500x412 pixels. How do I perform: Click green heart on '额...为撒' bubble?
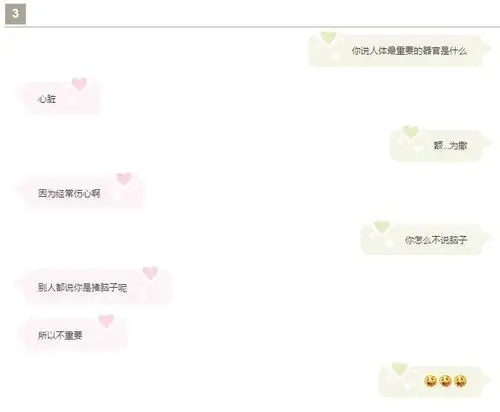[x=410, y=132]
